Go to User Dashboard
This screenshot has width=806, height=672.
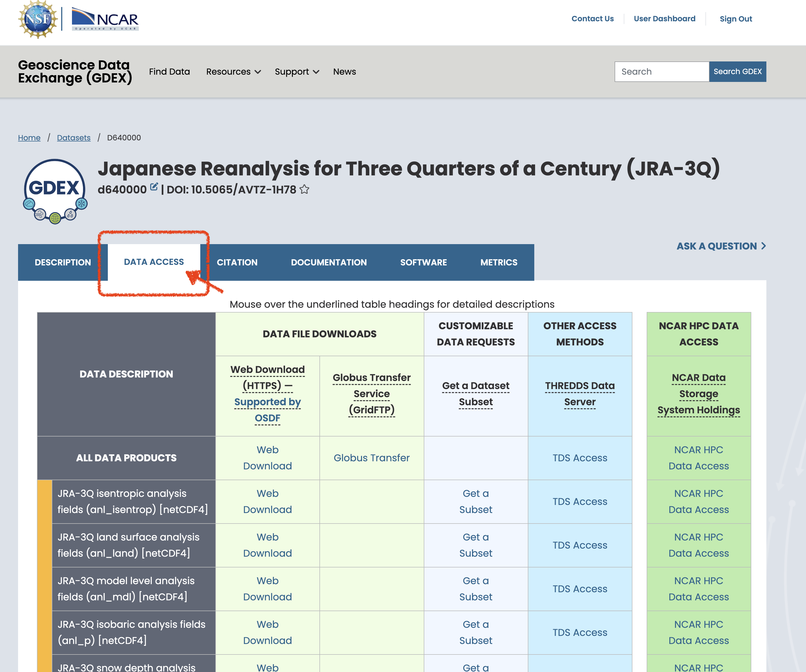[x=664, y=19]
